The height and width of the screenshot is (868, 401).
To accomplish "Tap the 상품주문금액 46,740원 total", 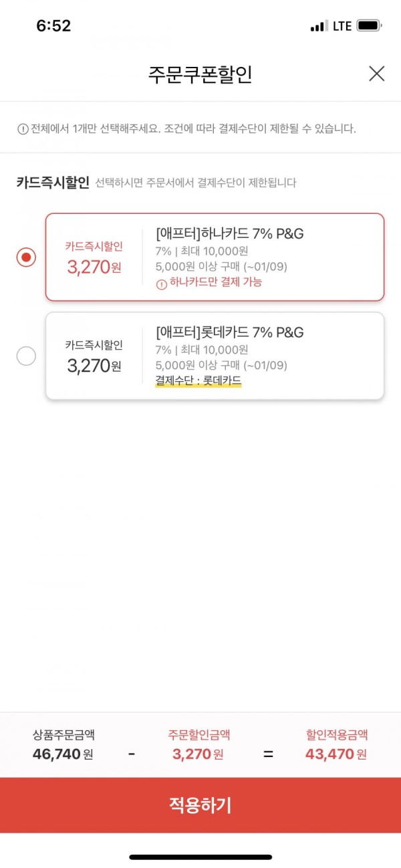I will 63,745.
